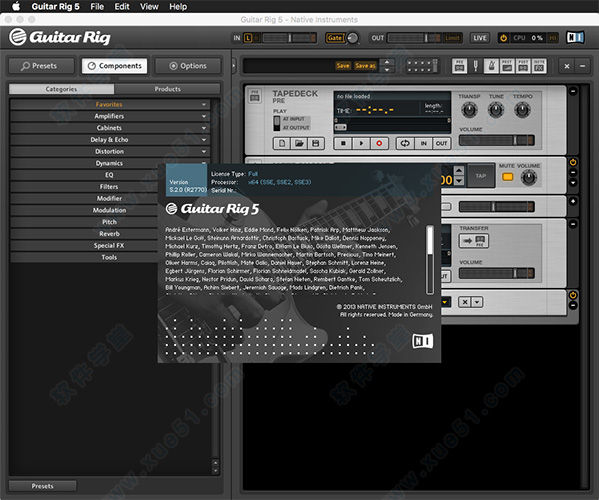
Task: Open the View menu
Action: (149, 6)
